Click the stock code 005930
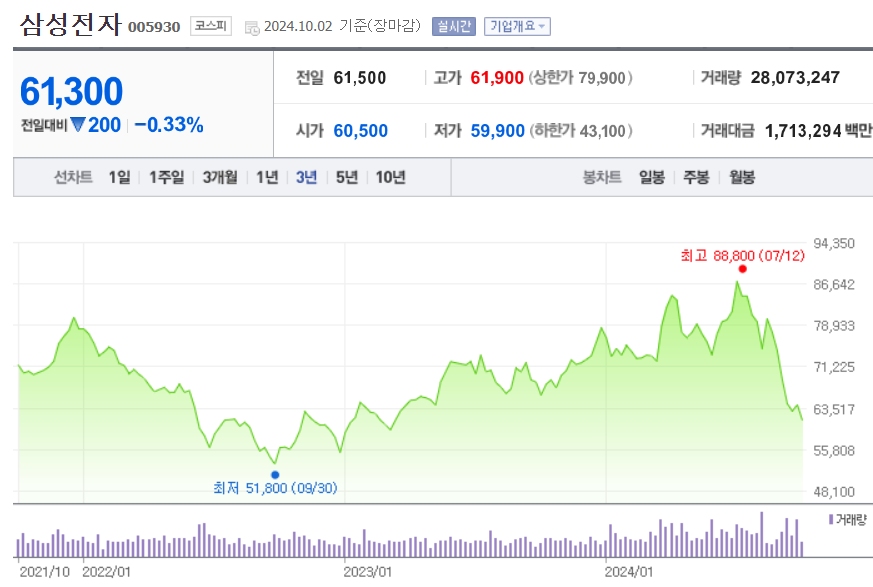Viewport: 873px width, 587px height. coord(154,27)
